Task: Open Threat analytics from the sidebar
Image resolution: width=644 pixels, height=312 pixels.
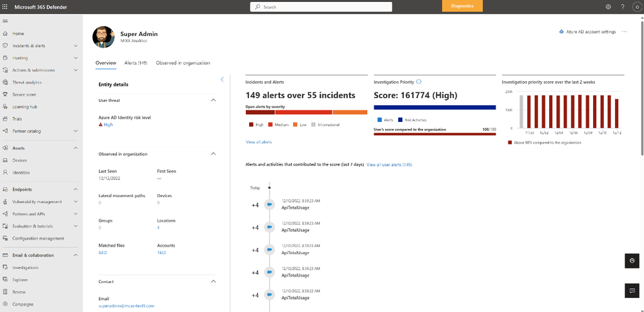Action: pyautogui.click(x=26, y=83)
